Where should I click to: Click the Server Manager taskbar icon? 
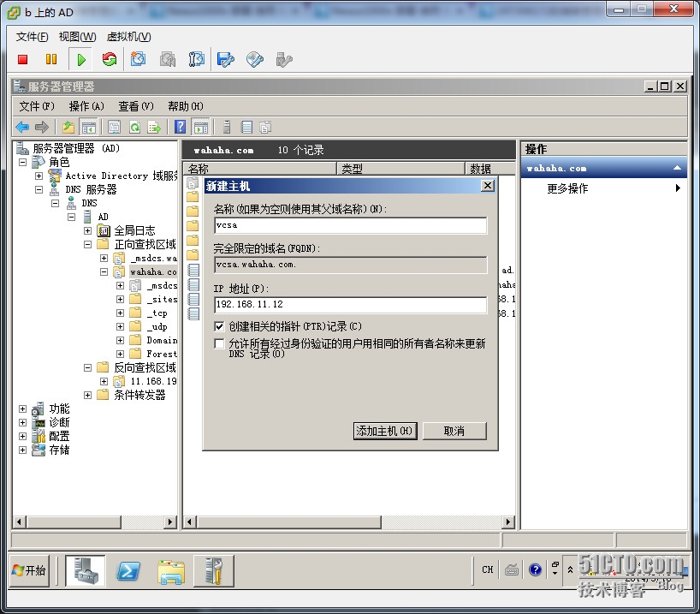86,570
